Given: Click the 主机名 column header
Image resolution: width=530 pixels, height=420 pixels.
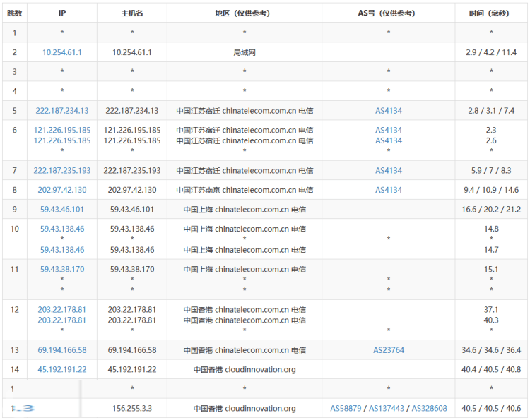Looking at the screenshot, I should click(x=132, y=13).
